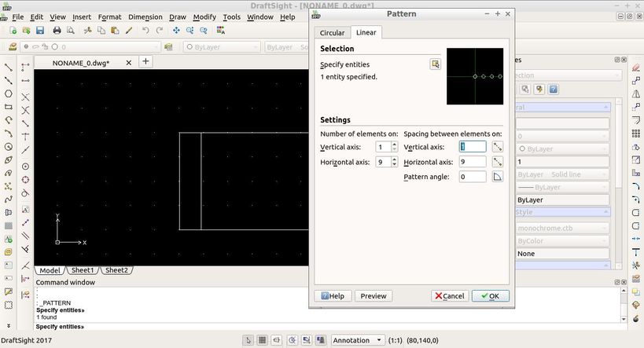This screenshot has width=644, height=348.
Task: Select the Ellipse draw tool
Action: 8,159
